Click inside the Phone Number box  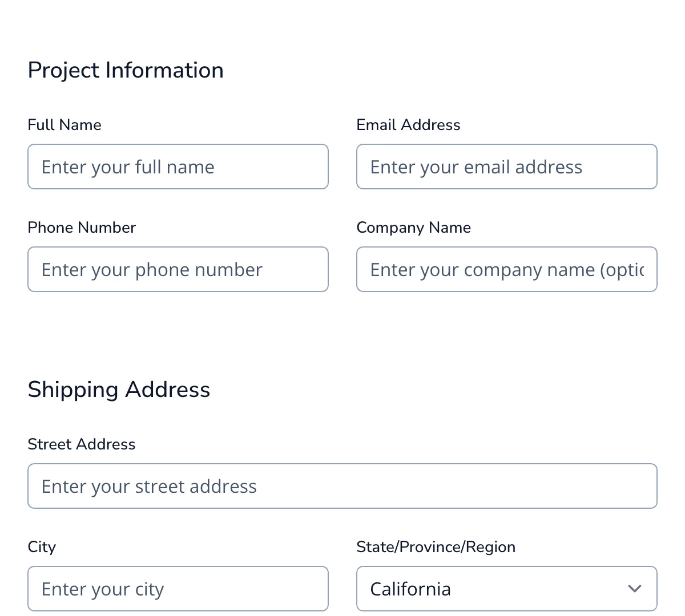(178, 269)
